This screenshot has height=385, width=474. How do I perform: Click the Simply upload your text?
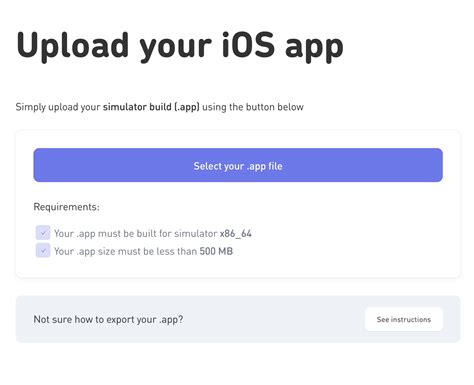[x=58, y=107]
